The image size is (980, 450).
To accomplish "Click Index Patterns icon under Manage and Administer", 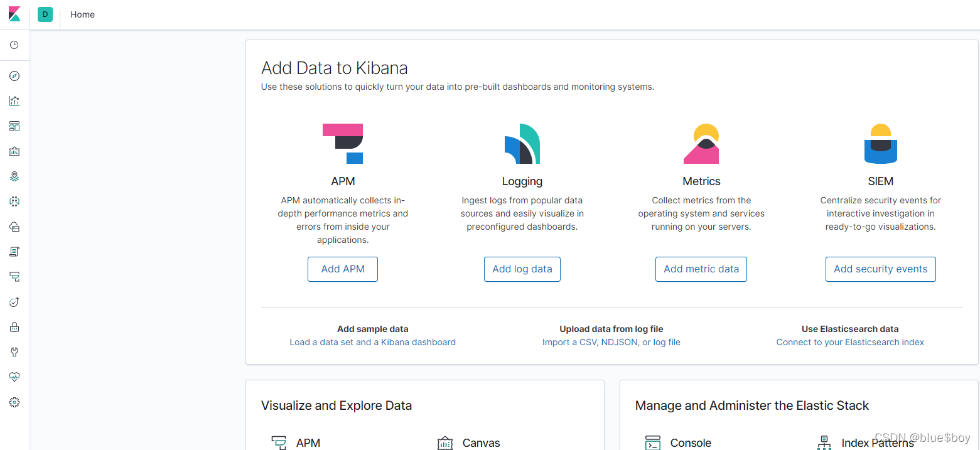I will [x=824, y=442].
